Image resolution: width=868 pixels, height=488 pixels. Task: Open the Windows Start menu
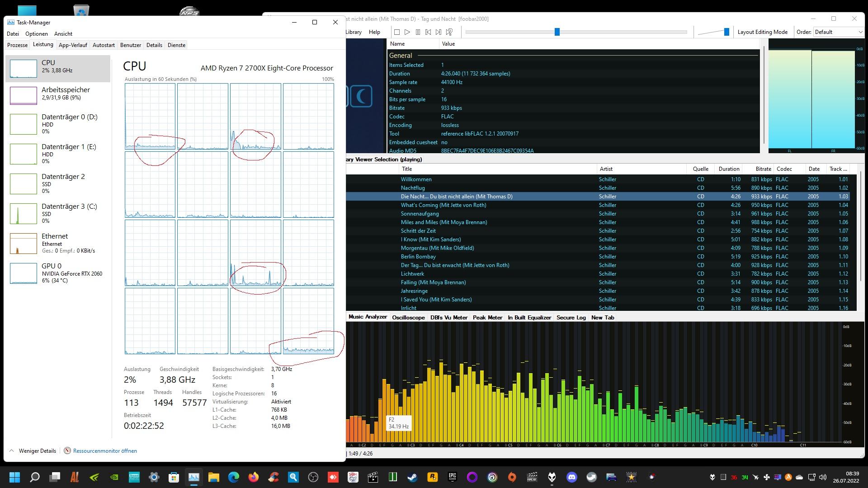[x=14, y=477]
